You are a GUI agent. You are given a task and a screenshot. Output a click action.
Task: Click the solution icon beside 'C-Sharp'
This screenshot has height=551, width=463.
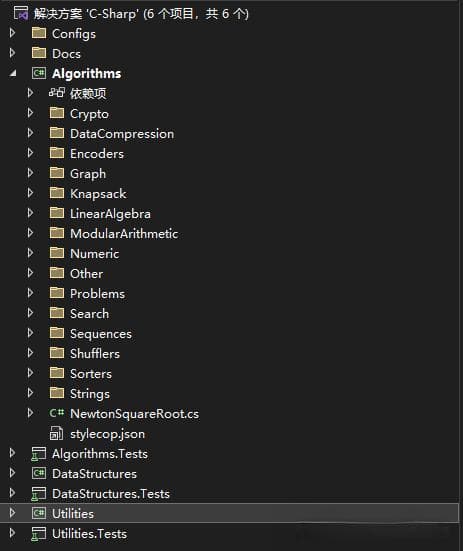[x=20, y=13]
